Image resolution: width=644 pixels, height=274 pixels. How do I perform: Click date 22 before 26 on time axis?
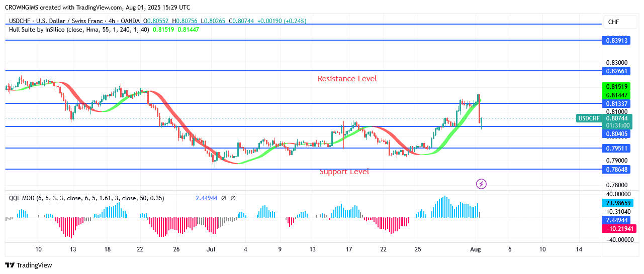click(140, 249)
